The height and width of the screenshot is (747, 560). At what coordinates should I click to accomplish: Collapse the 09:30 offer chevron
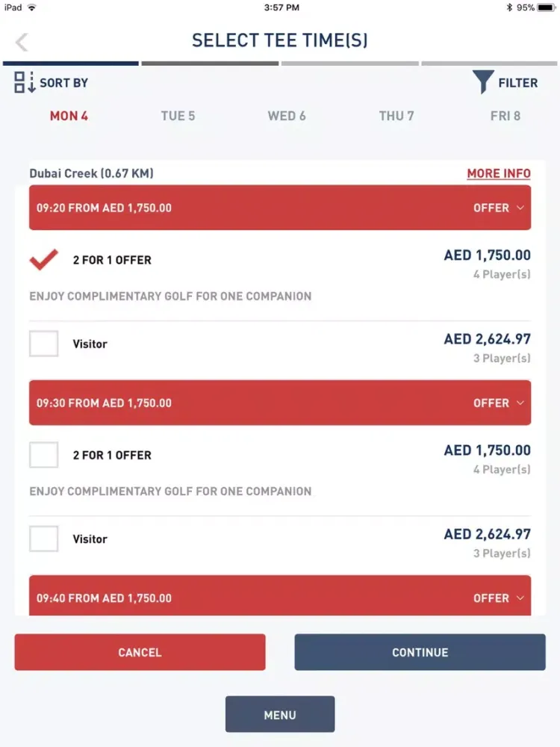tap(520, 403)
